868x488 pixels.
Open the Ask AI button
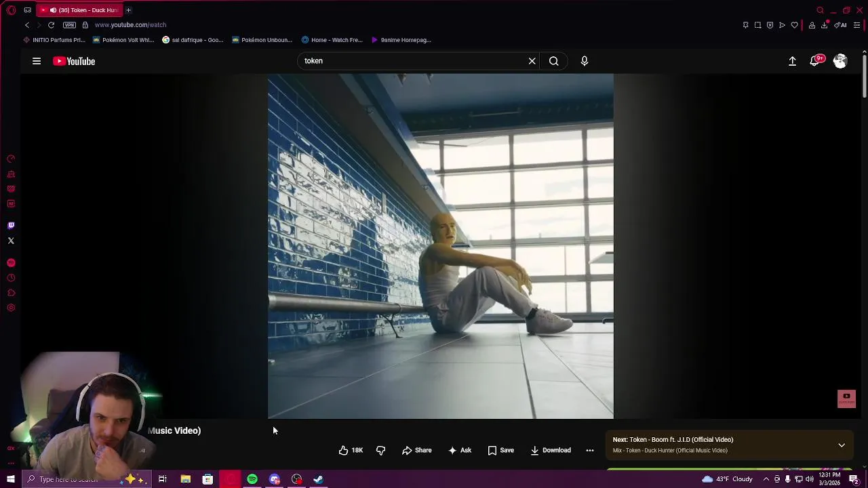click(x=459, y=450)
